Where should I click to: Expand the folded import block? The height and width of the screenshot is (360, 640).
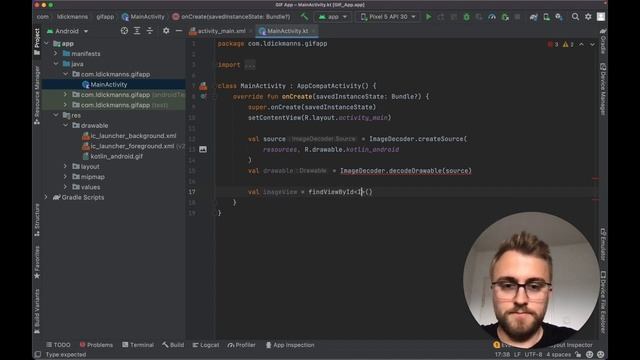pos(249,65)
